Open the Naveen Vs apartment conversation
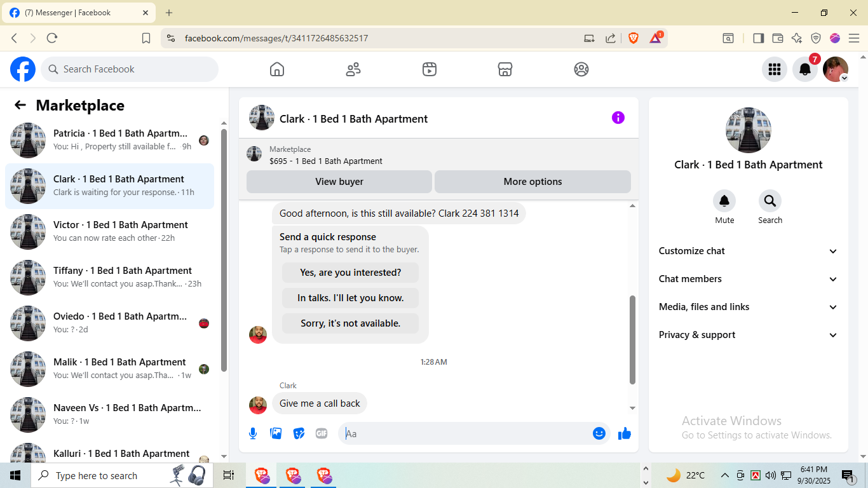Screen dimensions: 868x488 tap(109, 415)
